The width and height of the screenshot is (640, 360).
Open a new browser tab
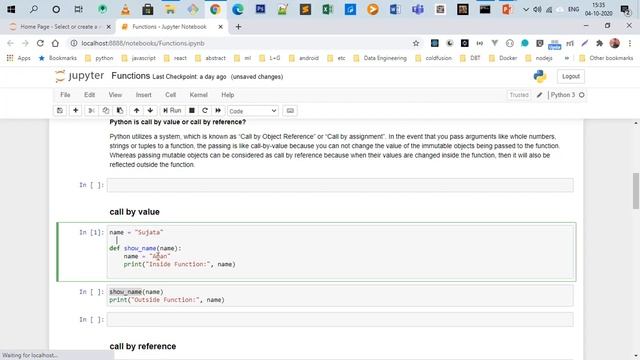point(238,27)
